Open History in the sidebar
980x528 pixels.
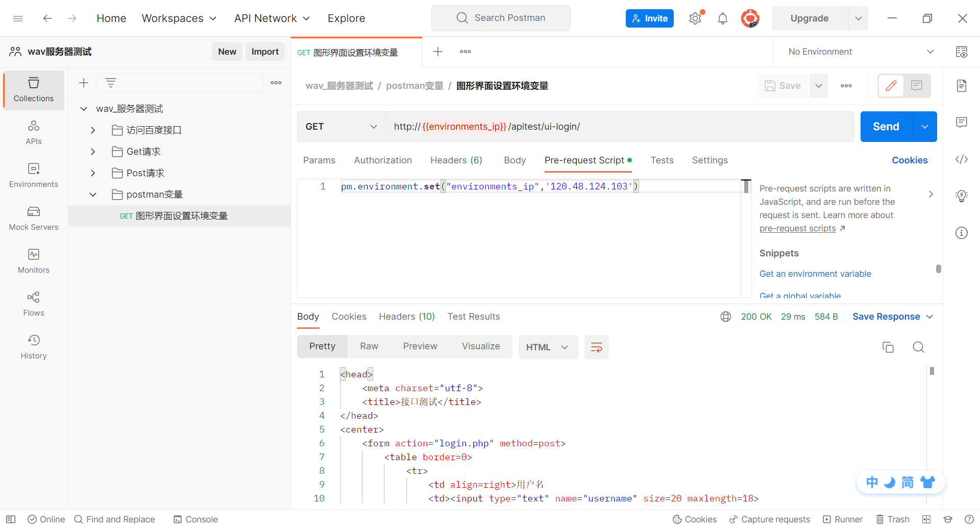click(x=34, y=347)
